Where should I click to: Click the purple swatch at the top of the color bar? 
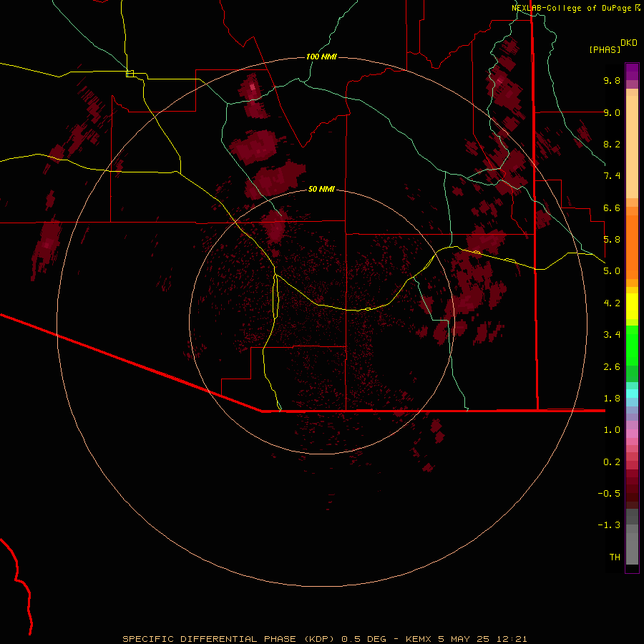pos(632,72)
